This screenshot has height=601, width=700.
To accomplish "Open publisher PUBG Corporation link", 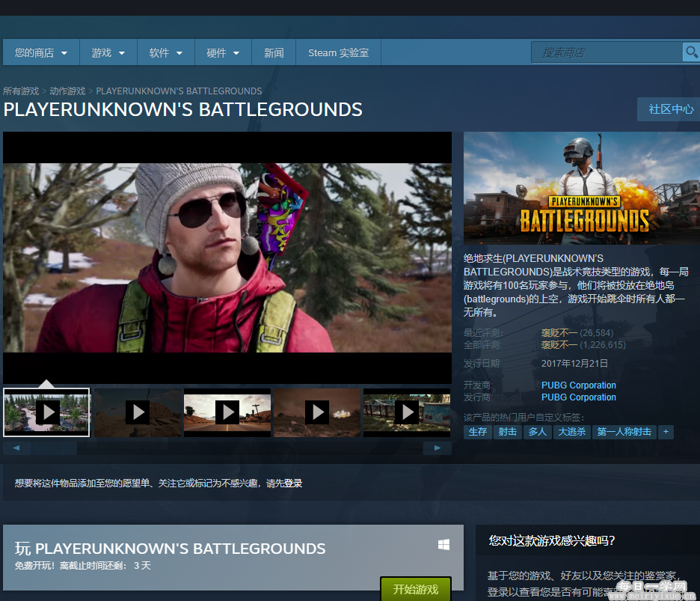I will [579, 397].
